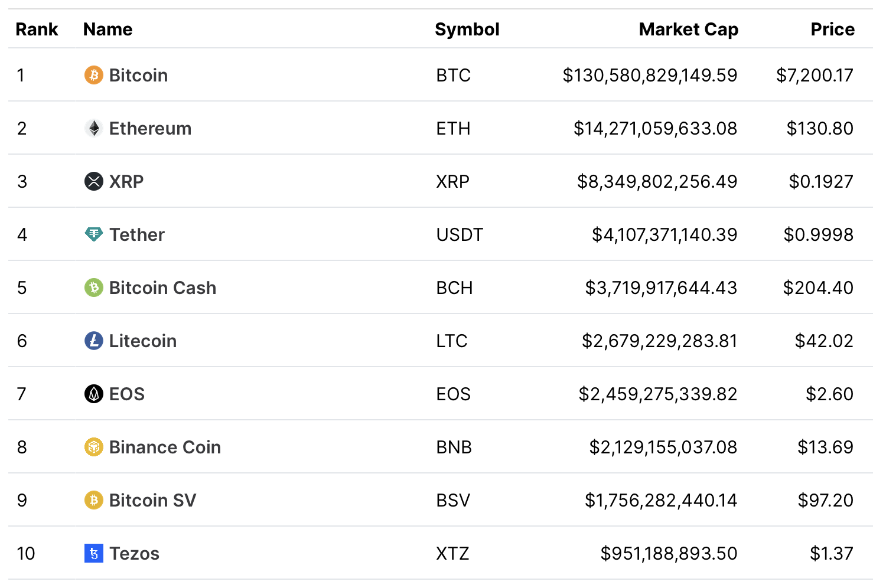Click the blue Tezos logo icon
The height and width of the screenshot is (588, 873).
pos(93,553)
